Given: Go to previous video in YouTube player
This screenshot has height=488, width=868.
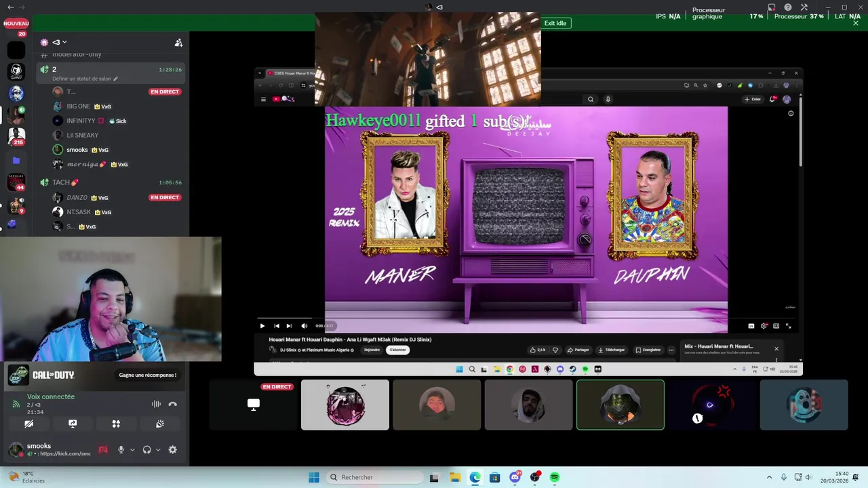Looking at the screenshot, I should 276,326.
